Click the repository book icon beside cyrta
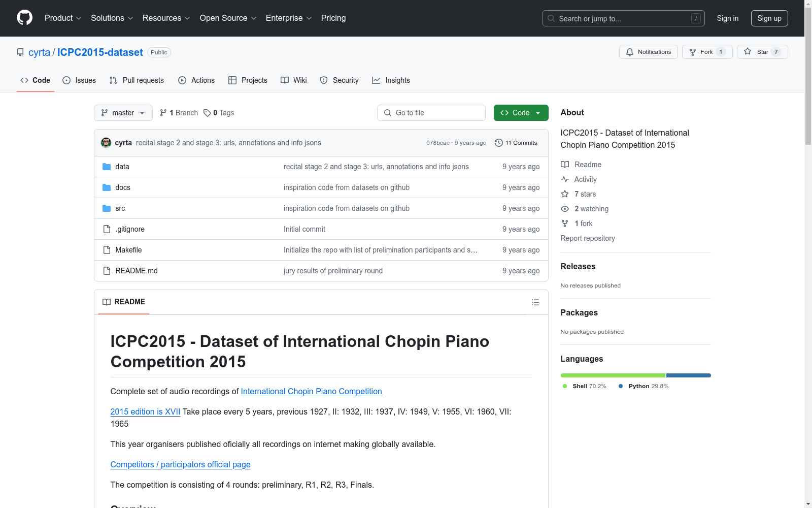Viewport: 812px width, 508px height. click(20, 52)
